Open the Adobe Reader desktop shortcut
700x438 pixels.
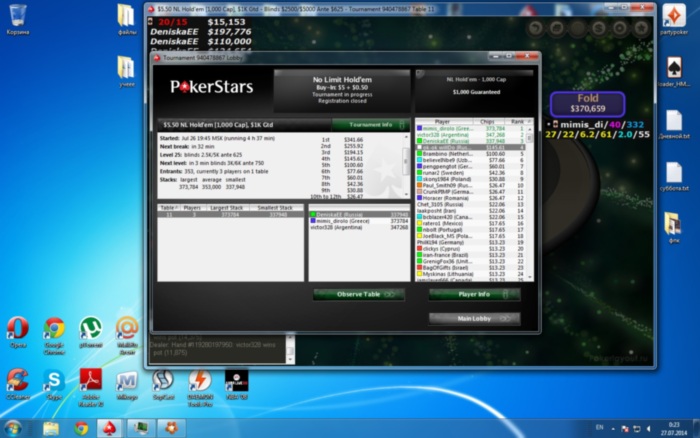(x=91, y=387)
